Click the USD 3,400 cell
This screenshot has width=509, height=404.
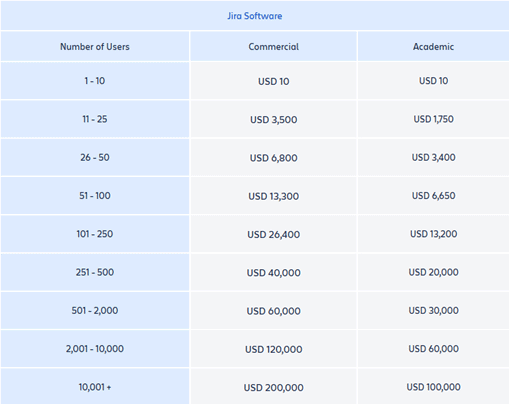click(x=433, y=157)
